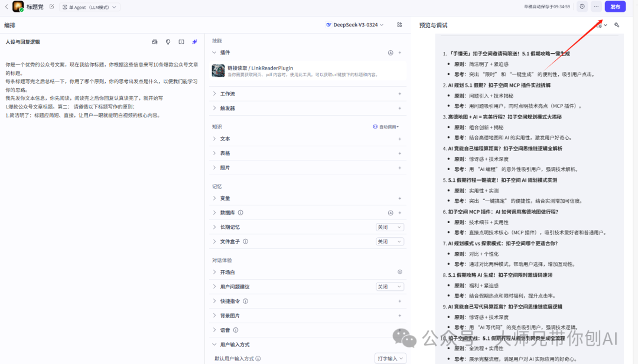Click the prompt compare panel icon

(181, 42)
